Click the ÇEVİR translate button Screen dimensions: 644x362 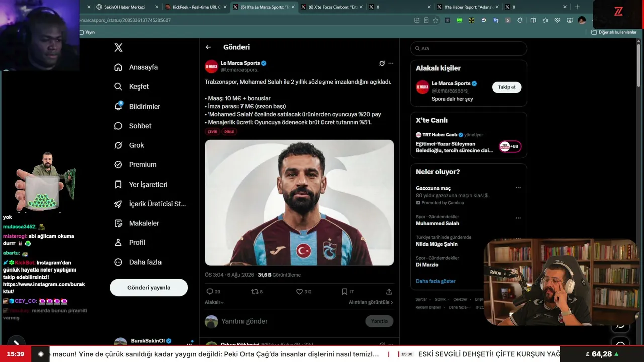coord(212,132)
